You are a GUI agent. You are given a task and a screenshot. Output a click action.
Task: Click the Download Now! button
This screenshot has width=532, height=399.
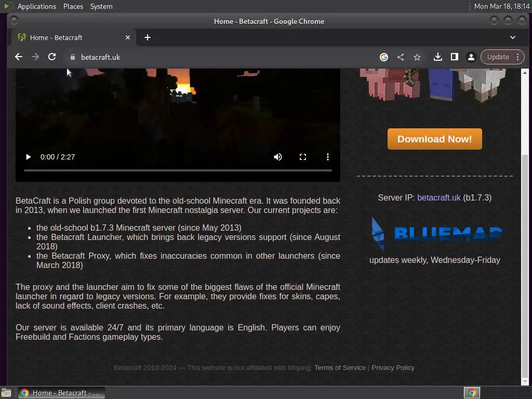click(435, 139)
